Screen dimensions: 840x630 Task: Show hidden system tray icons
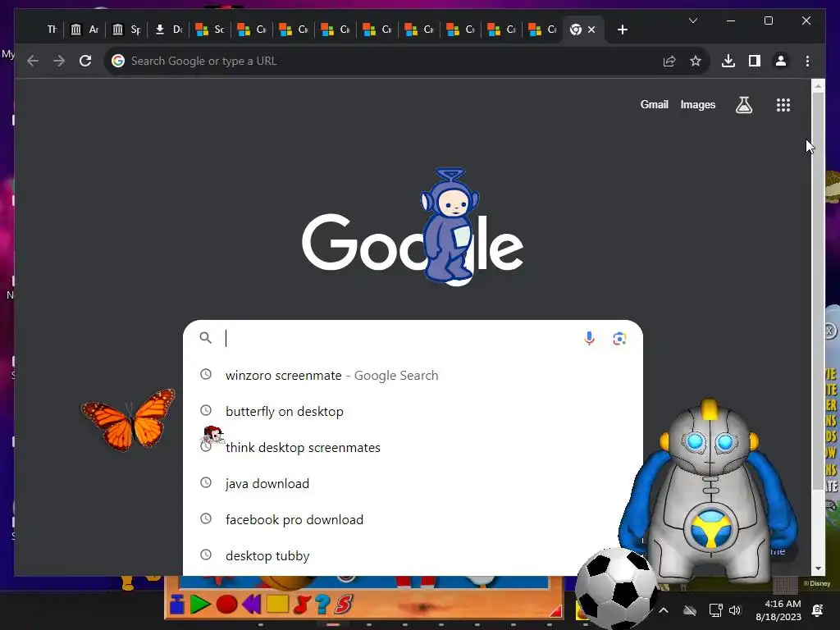(663, 610)
